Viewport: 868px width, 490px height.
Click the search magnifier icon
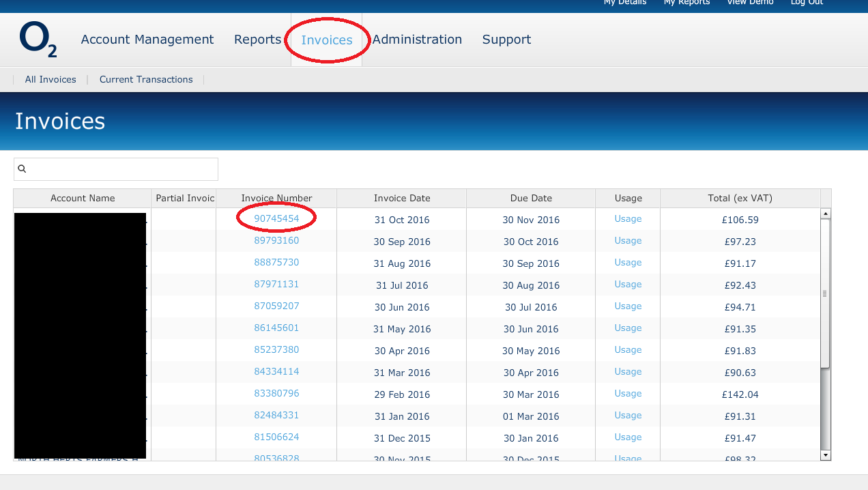23,168
